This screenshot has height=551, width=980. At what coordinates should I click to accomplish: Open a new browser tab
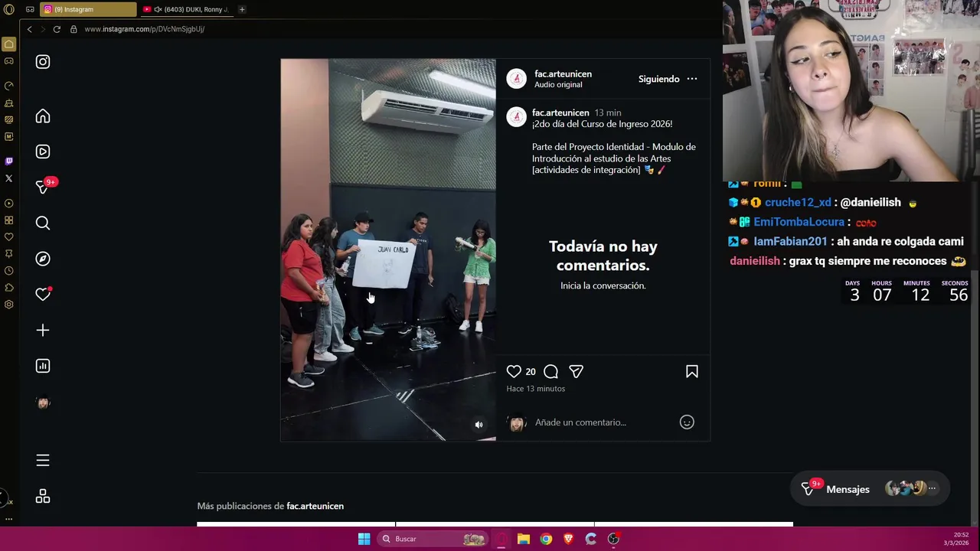[x=242, y=9]
